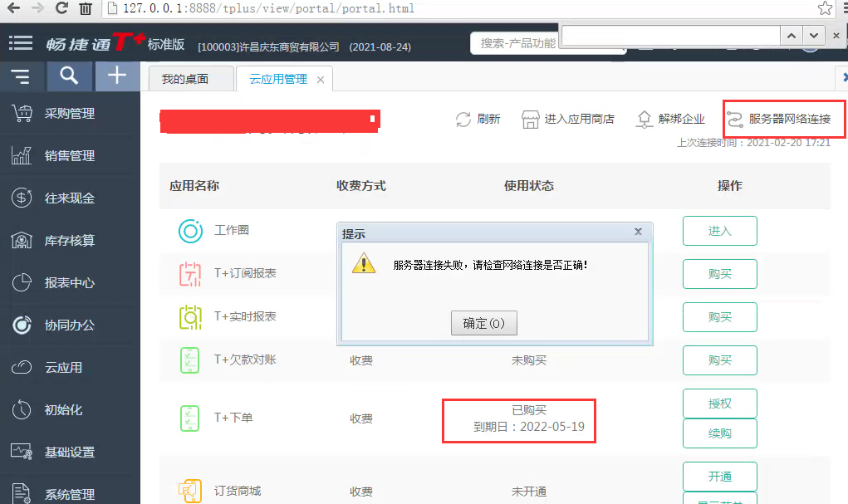Close the browser find bar
The image size is (848, 504).
tap(836, 36)
